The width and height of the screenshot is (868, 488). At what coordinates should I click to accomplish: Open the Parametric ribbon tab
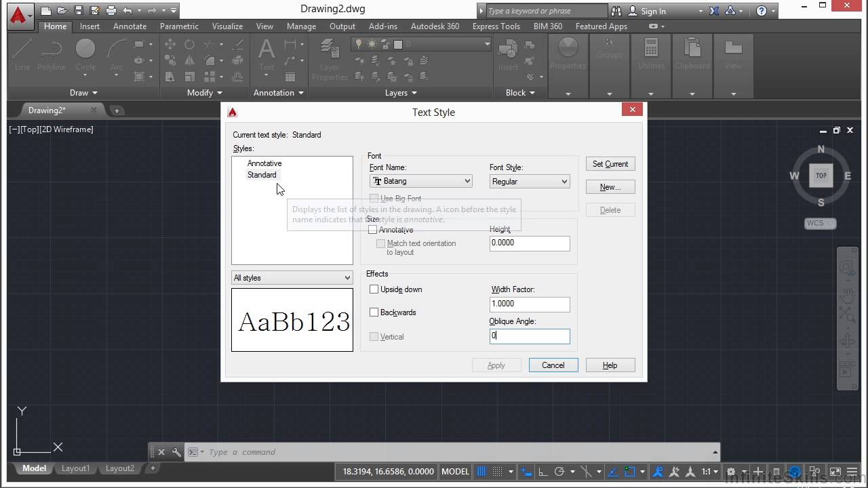click(179, 26)
